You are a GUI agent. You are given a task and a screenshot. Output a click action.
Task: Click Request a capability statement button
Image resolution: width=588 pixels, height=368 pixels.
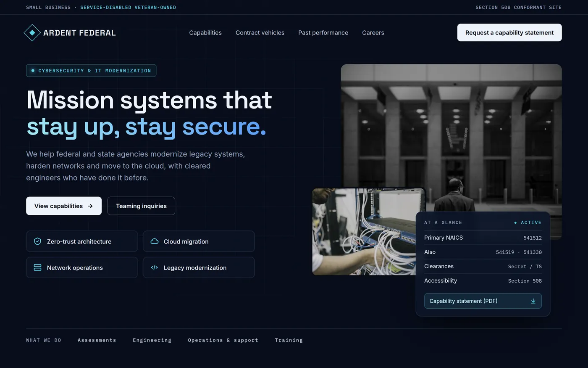click(x=509, y=33)
